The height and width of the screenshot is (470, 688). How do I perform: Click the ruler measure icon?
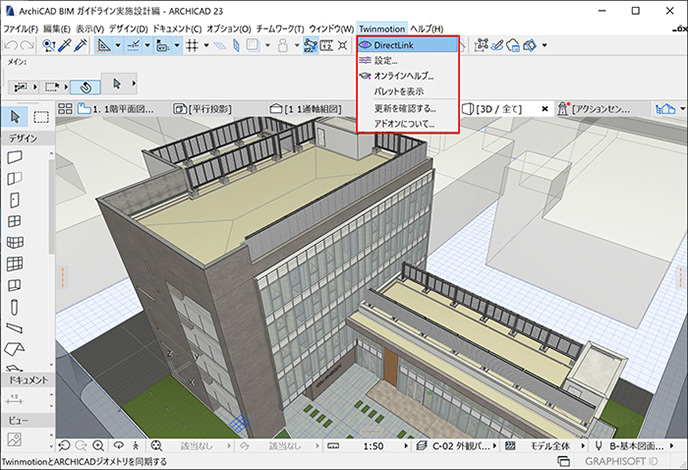326,45
